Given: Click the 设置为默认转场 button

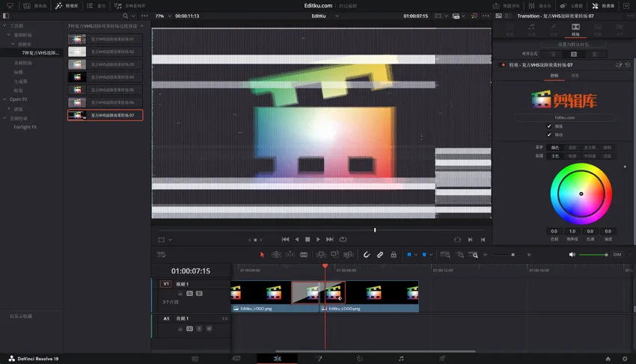Looking at the screenshot, I should point(574,44).
